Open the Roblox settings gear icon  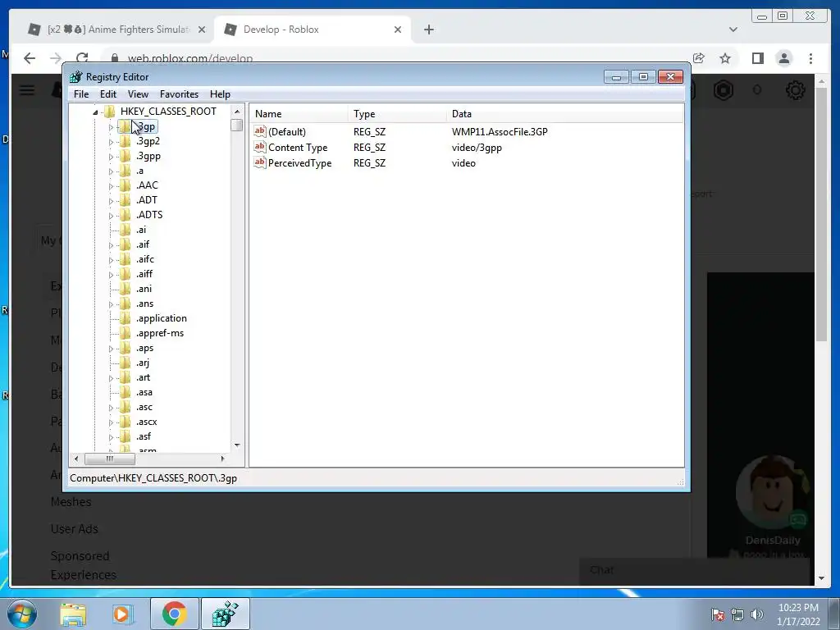coord(795,90)
